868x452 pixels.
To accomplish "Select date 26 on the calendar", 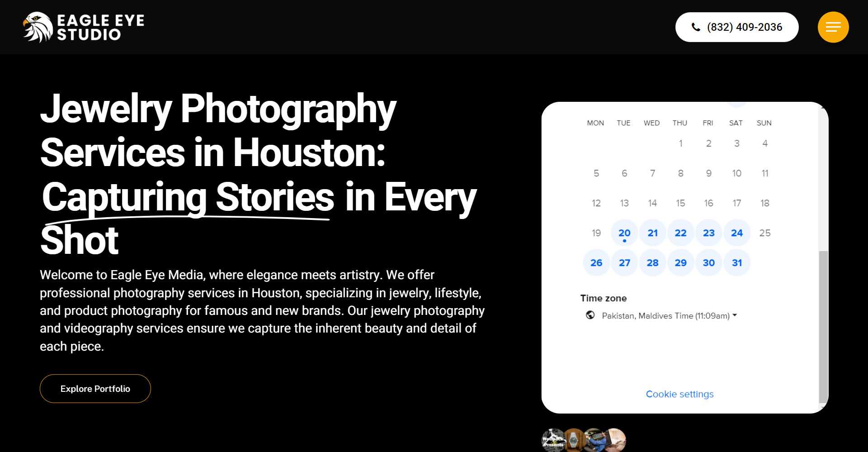I will 596,263.
